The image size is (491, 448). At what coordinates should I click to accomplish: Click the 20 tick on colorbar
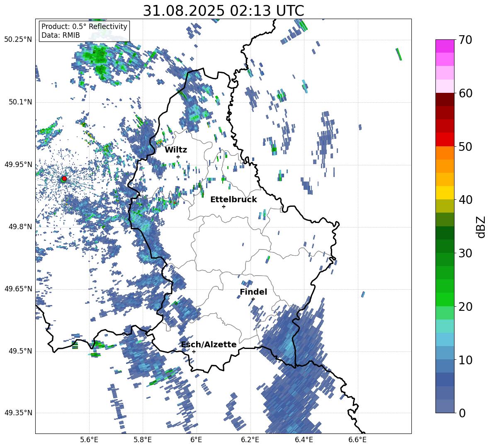tap(465, 306)
